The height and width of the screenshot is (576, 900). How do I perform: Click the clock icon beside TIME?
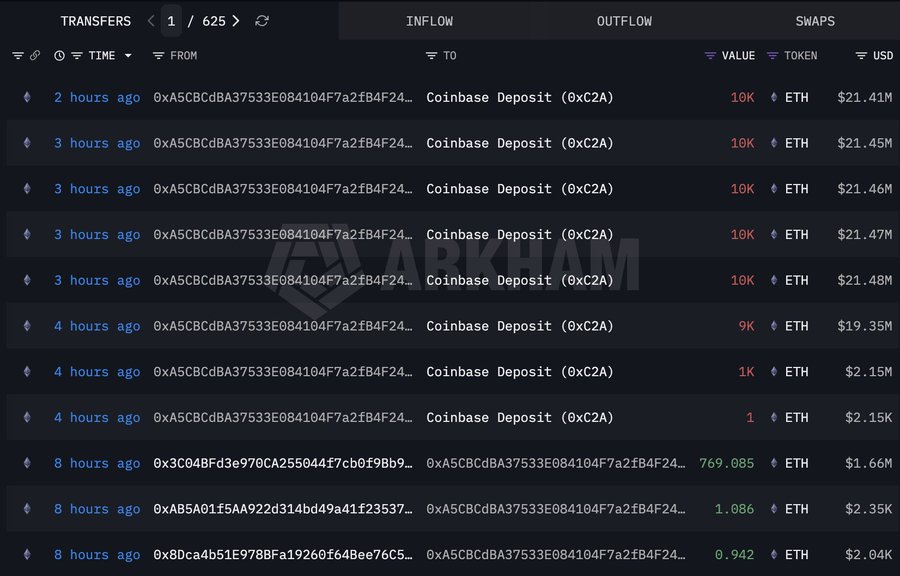(60, 56)
